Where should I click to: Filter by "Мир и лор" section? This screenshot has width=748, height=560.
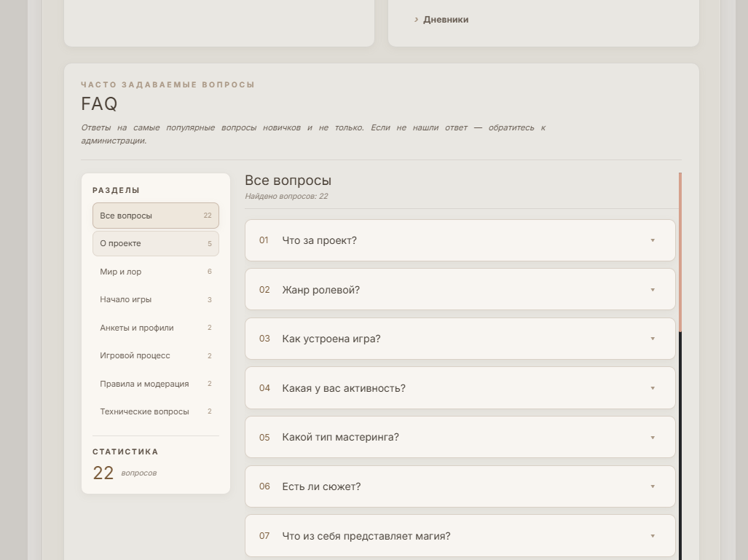click(156, 272)
